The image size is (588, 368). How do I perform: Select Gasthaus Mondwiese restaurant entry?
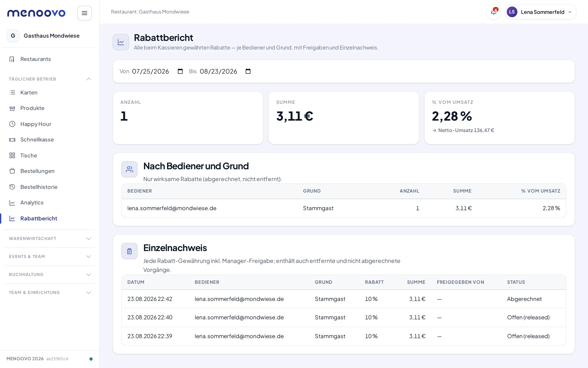[50, 36]
